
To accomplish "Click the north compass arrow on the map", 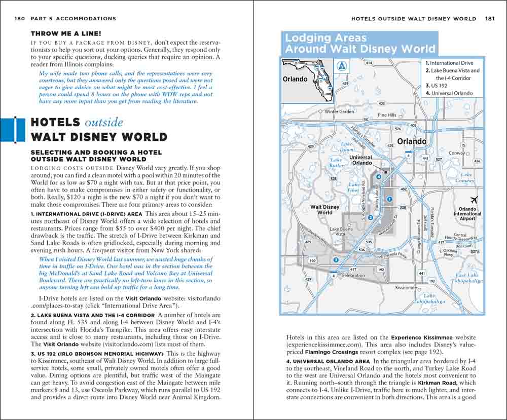I will click(x=342, y=65).
